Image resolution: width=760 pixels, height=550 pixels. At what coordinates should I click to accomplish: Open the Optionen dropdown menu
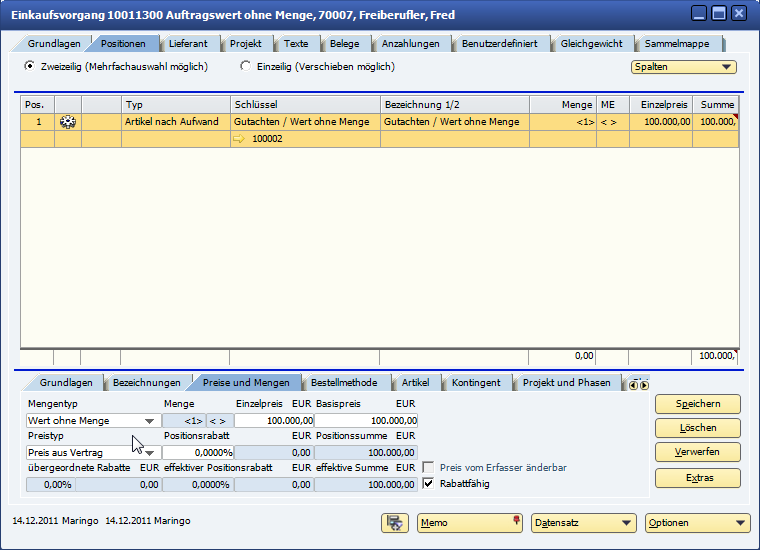pos(697,523)
